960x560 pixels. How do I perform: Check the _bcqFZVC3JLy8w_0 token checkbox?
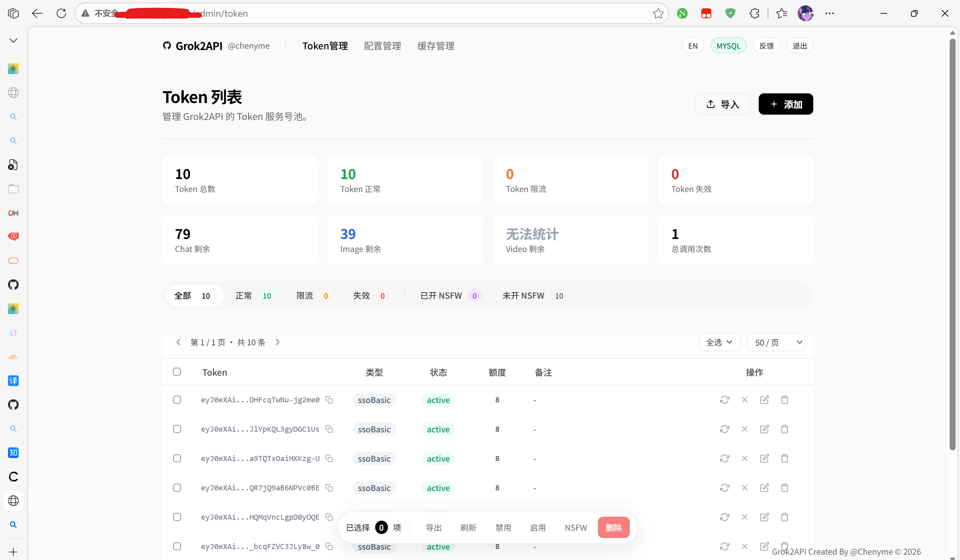click(177, 546)
